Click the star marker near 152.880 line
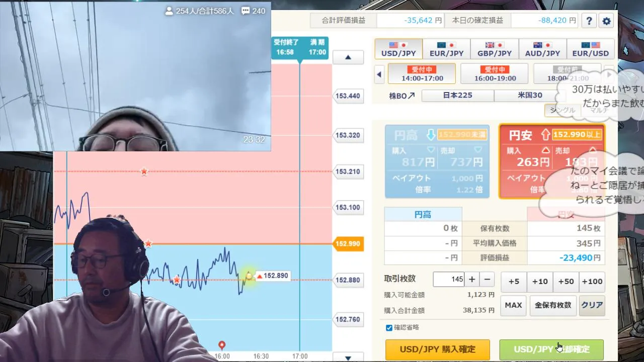Viewport: 644px width, 362px height. pyautogui.click(x=177, y=280)
